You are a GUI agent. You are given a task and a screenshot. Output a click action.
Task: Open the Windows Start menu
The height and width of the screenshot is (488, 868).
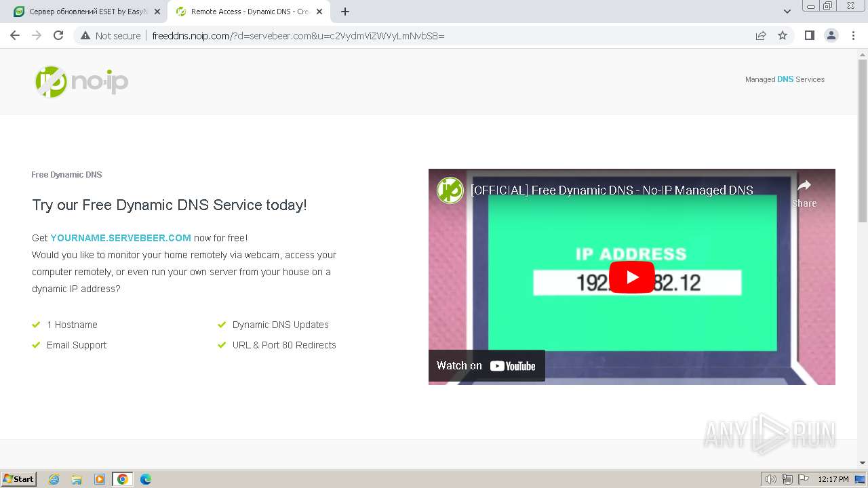[19, 479]
